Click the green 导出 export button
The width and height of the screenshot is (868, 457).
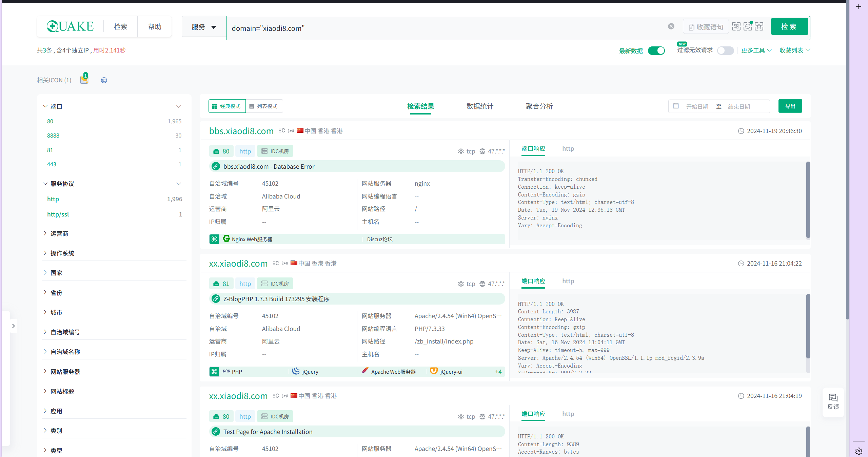click(790, 106)
